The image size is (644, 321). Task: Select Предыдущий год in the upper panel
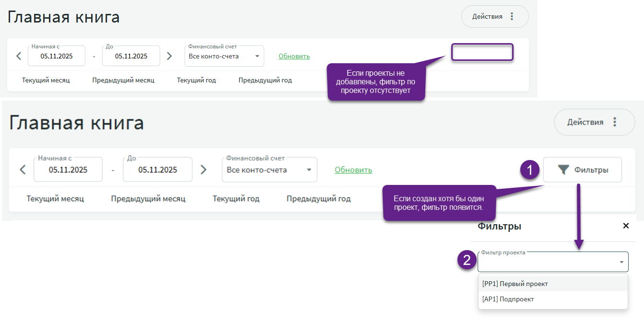point(265,80)
